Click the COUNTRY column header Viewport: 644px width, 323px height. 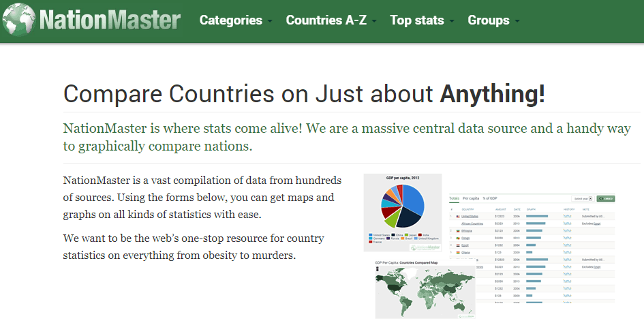click(467, 210)
